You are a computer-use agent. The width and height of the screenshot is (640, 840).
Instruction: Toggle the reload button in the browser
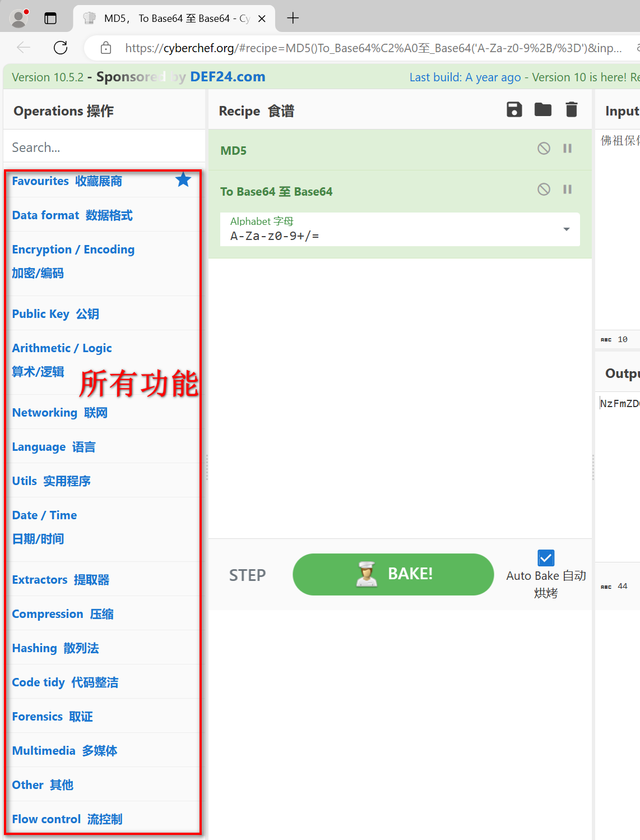tap(61, 48)
